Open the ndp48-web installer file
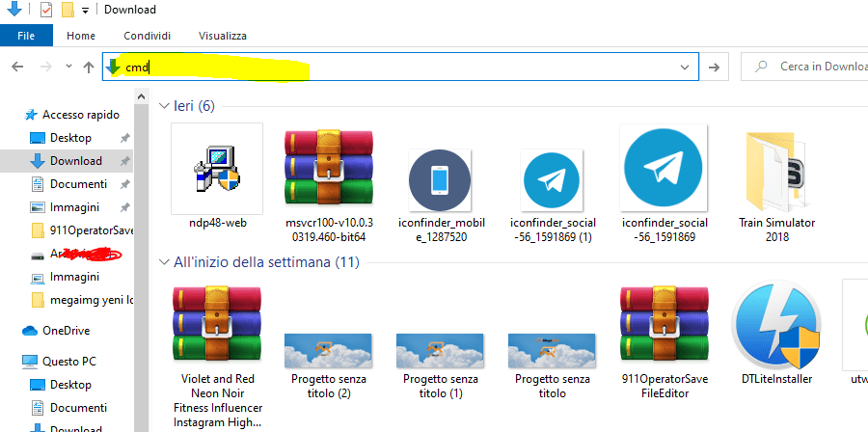The width and height of the screenshot is (868, 432). (216, 170)
